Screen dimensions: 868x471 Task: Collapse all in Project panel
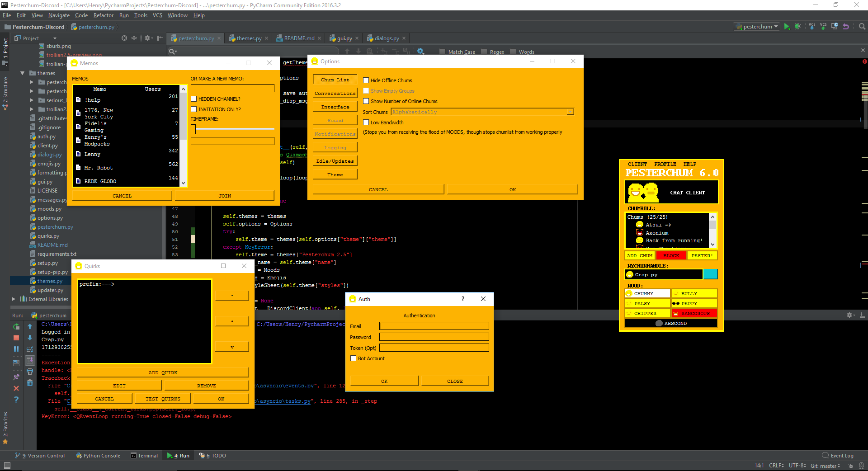[134, 38]
